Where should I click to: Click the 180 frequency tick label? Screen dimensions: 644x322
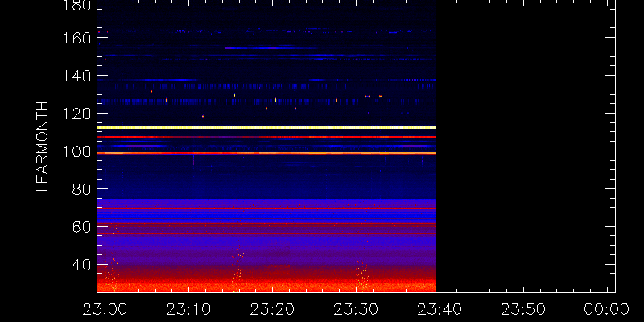click(x=76, y=5)
